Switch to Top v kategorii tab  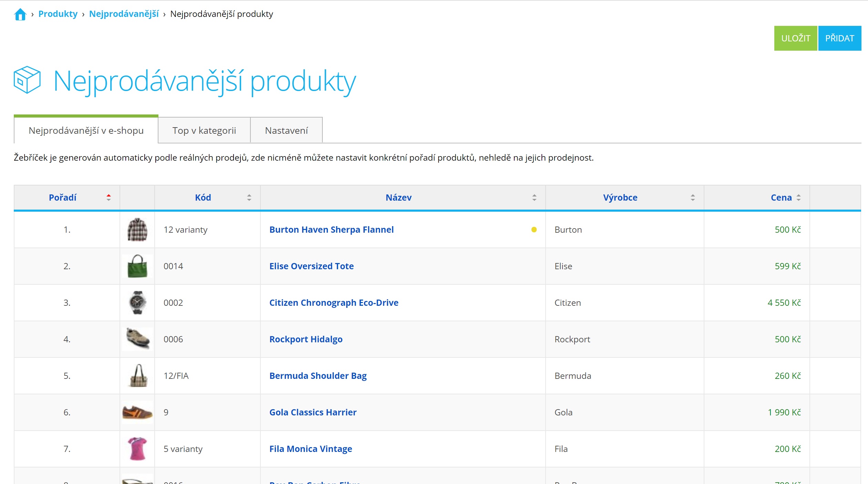coord(204,130)
